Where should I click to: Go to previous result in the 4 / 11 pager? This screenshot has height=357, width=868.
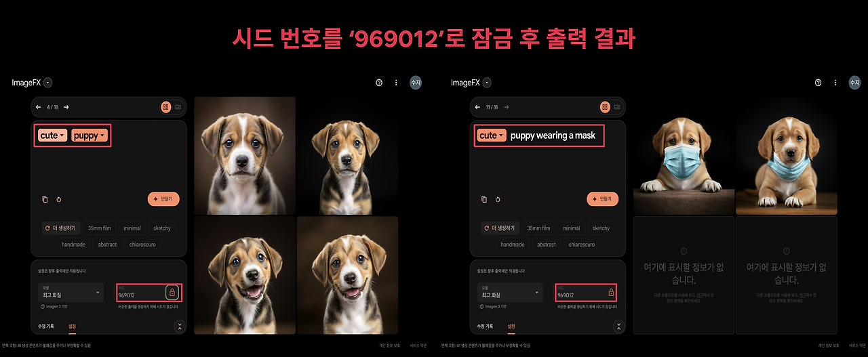point(40,107)
